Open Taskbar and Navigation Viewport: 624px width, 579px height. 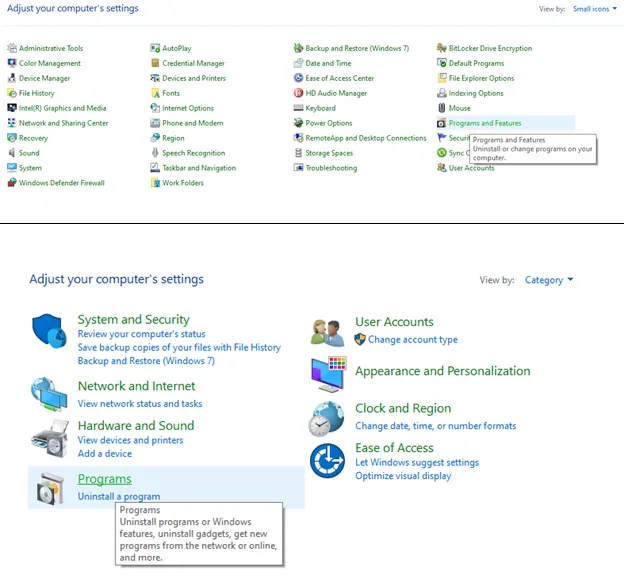point(199,168)
